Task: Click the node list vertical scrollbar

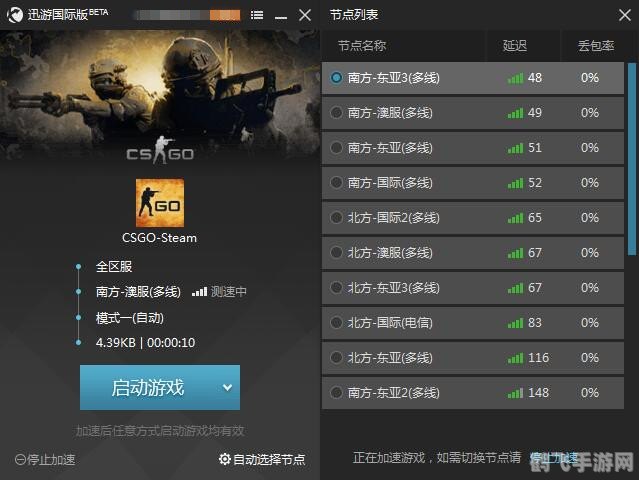Action: pos(632,159)
